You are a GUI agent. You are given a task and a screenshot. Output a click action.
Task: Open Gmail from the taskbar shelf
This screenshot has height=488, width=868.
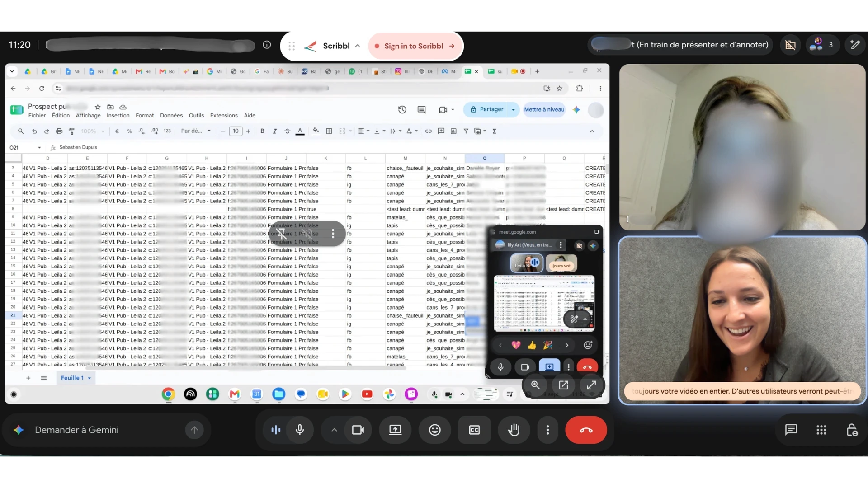click(235, 394)
